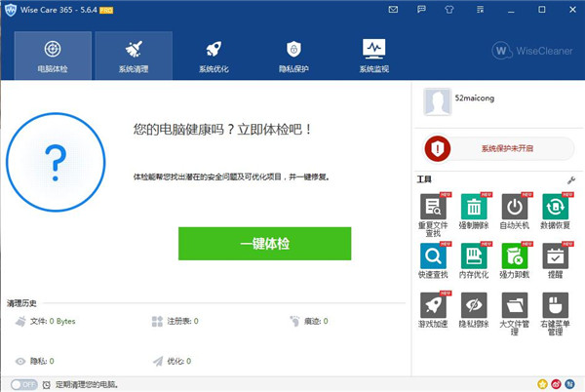Viewport: 585px width, 392px height.
Task: Open the 系统优化 tab
Action: coord(214,56)
